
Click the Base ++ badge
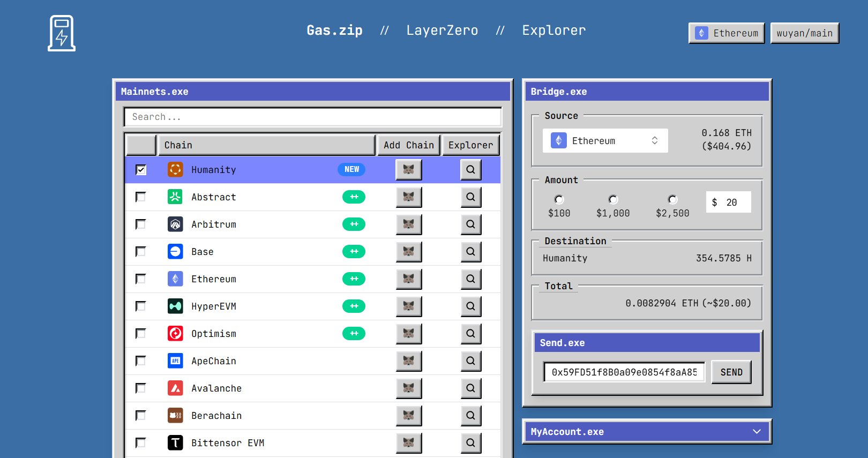[354, 252]
